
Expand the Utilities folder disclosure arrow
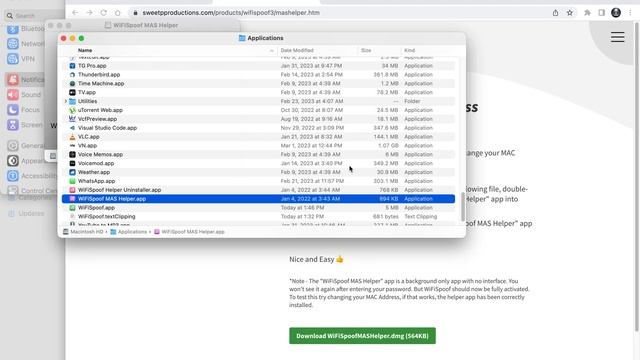pos(65,101)
